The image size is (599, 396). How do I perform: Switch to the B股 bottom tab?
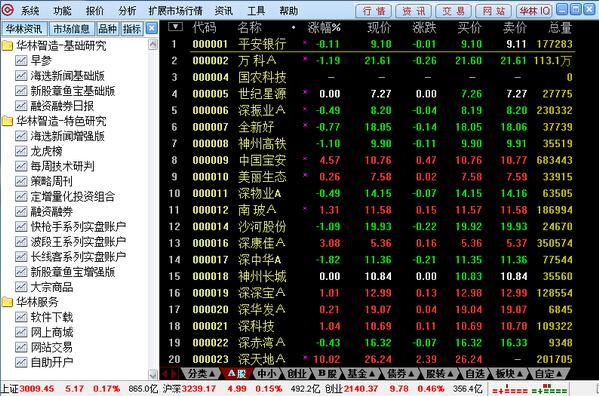[327, 373]
